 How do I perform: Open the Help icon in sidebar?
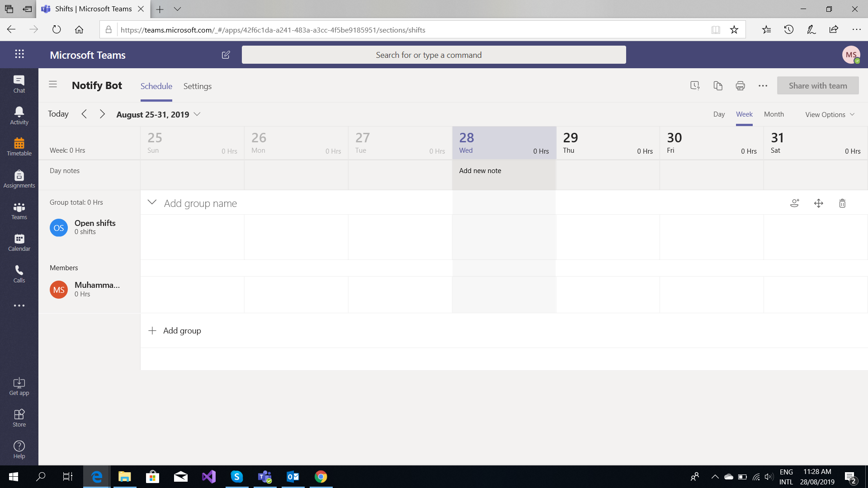point(19,450)
